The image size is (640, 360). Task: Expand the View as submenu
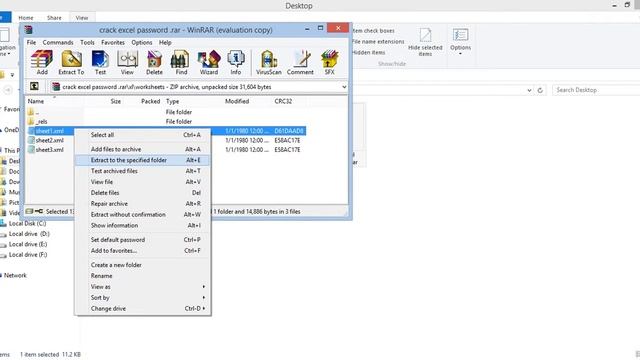tap(203, 287)
